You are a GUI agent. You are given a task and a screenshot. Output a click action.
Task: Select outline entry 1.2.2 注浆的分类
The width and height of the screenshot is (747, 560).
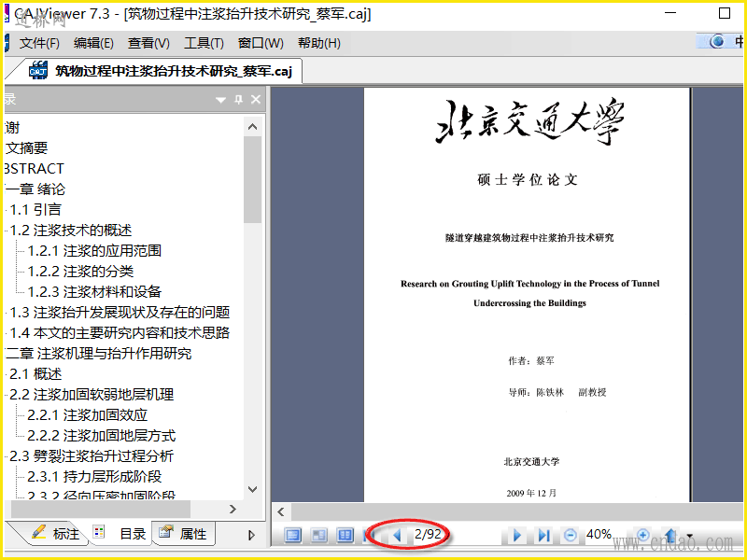(x=80, y=271)
